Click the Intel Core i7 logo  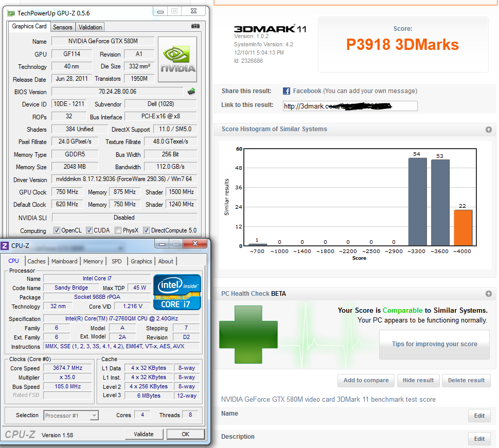176,292
